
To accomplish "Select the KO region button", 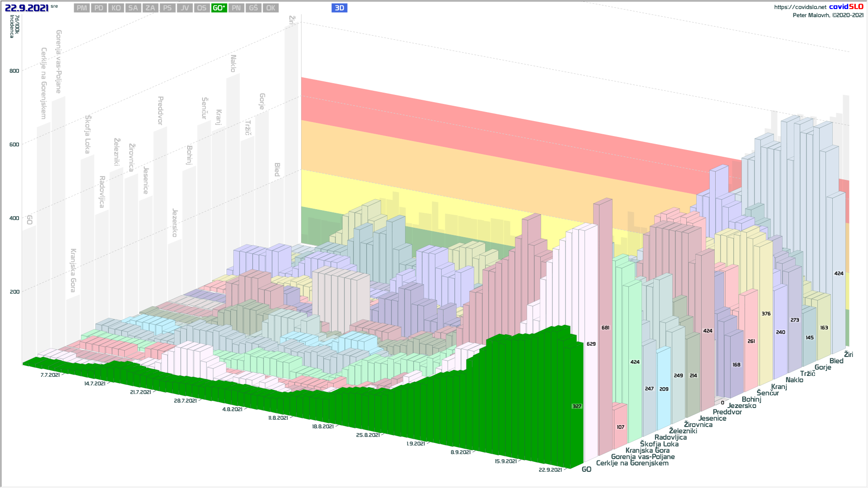I will [x=116, y=8].
